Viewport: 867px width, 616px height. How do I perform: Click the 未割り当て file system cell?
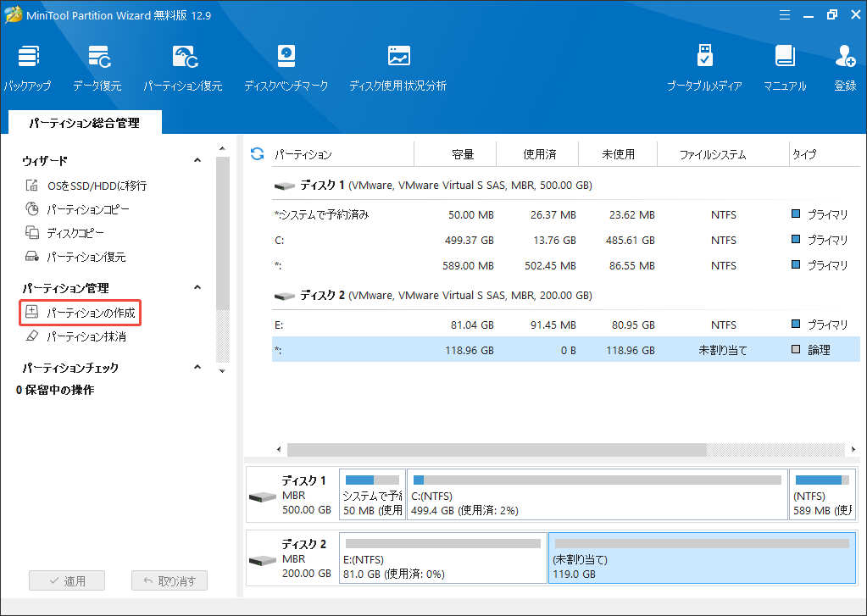click(723, 350)
